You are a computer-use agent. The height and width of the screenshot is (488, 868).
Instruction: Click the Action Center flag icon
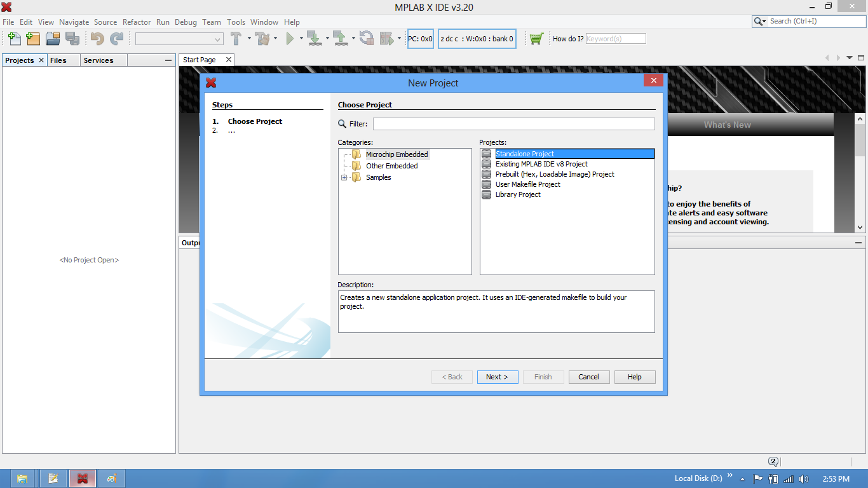pos(757,478)
